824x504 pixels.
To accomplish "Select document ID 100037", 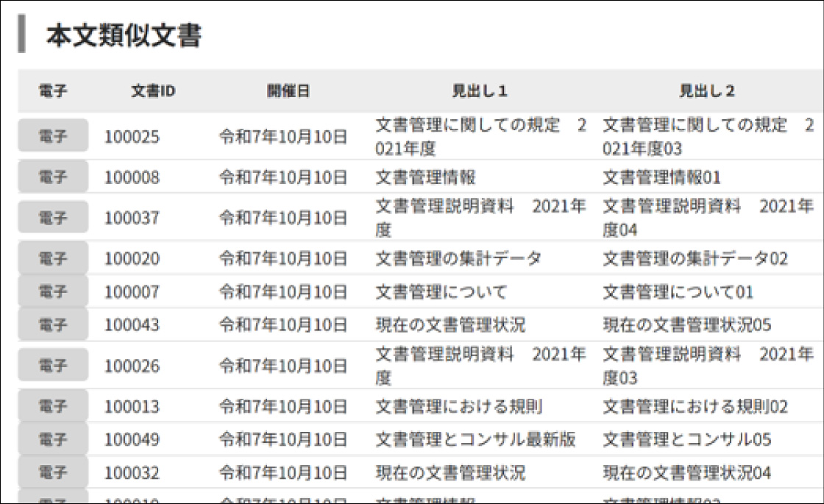I will tap(132, 218).
